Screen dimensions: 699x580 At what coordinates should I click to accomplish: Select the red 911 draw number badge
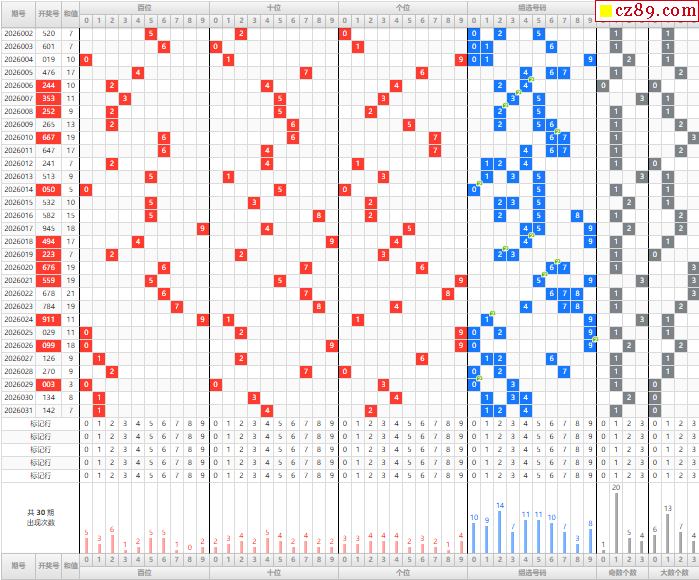tap(48, 320)
